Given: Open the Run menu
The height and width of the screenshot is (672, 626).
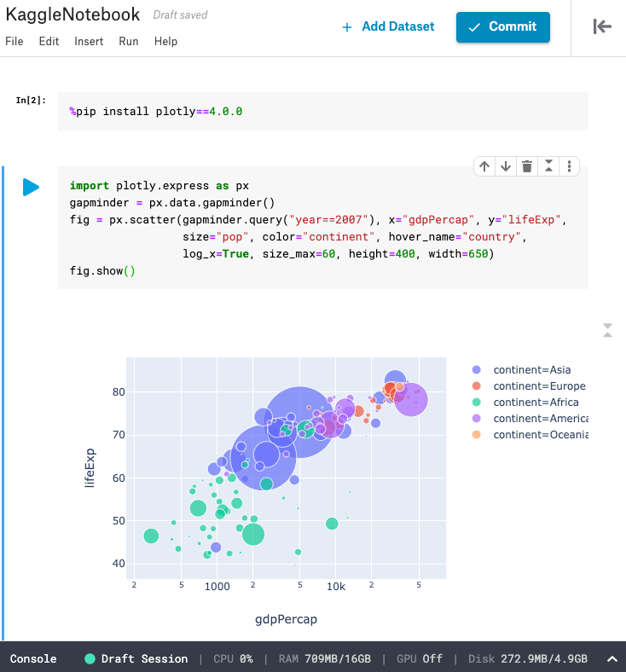Looking at the screenshot, I should coord(129,42).
